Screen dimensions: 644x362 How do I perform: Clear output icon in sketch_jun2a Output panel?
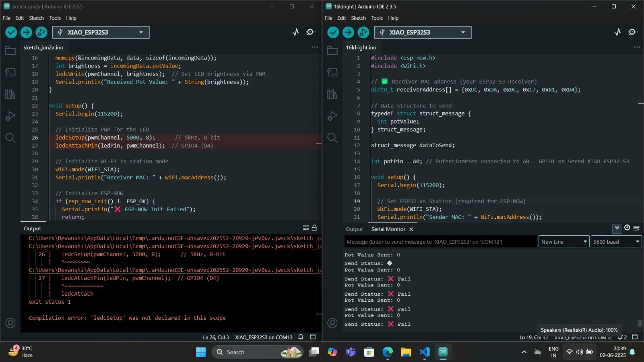click(306, 228)
